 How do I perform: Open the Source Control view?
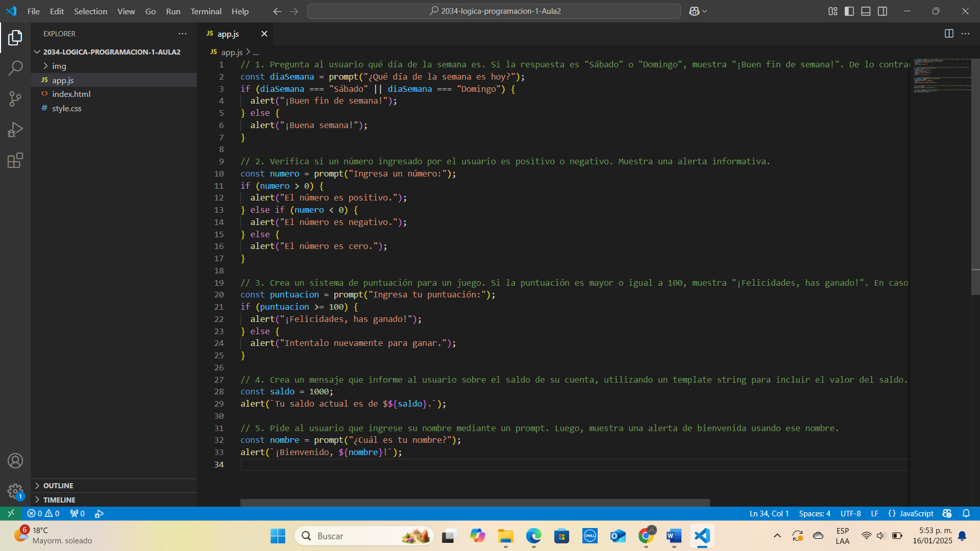coord(15,99)
